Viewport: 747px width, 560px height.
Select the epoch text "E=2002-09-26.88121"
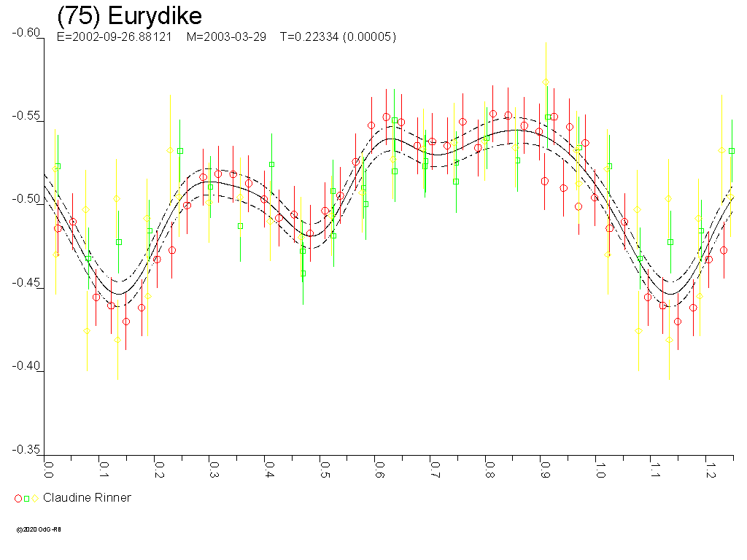(115, 37)
